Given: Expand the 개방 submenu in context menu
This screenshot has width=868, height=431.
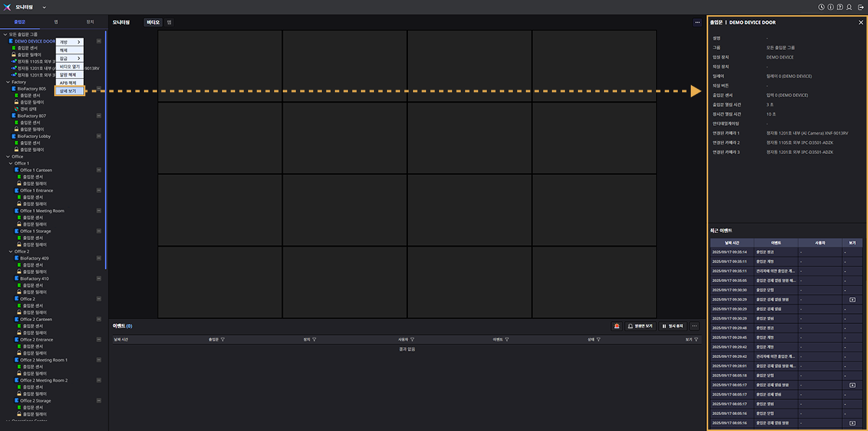Looking at the screenshot, I should coord(70,42).
